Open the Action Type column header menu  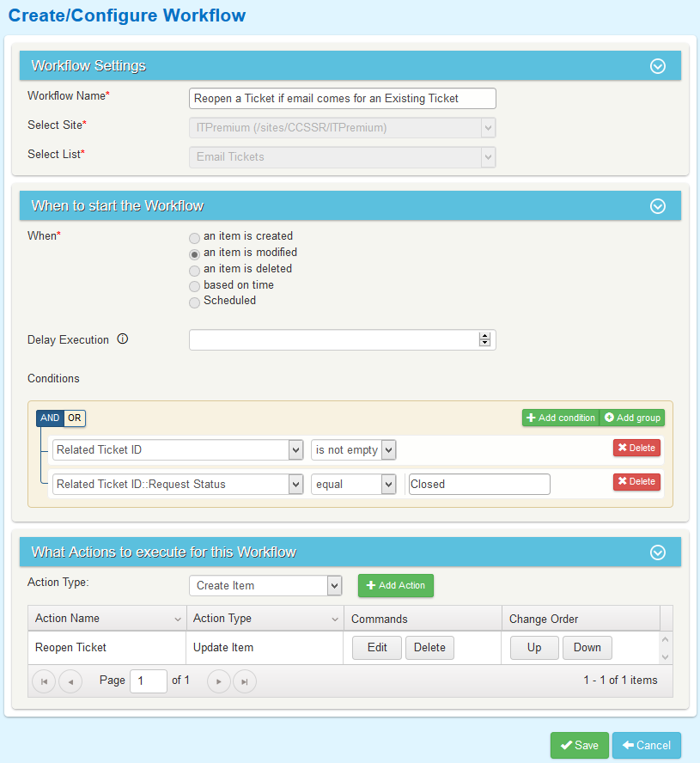[335, 620]
